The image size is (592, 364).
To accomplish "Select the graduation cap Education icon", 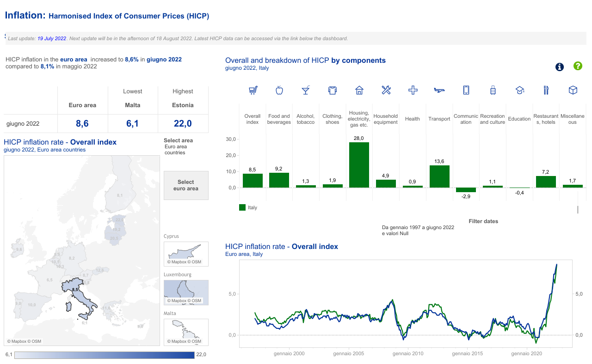I will [x=519, y=91].
